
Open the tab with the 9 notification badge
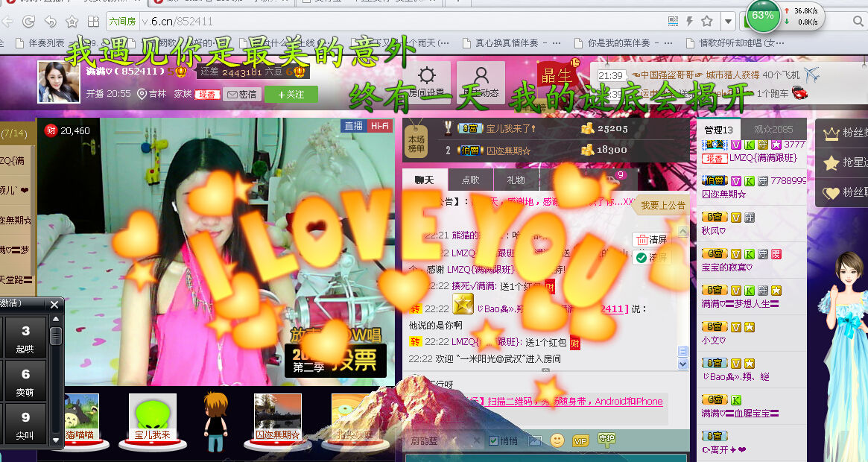[612, 180]
